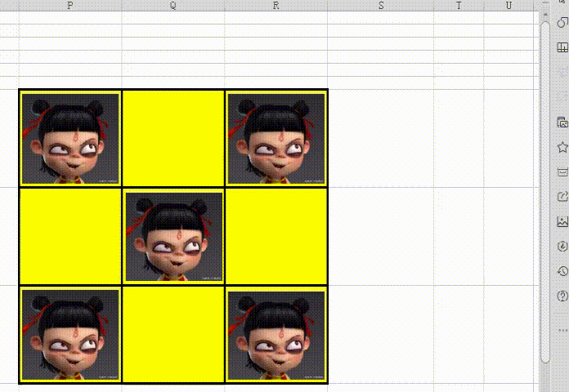Select column Q header
This screenshot has width=569, height=392.
tap(173, 6)
